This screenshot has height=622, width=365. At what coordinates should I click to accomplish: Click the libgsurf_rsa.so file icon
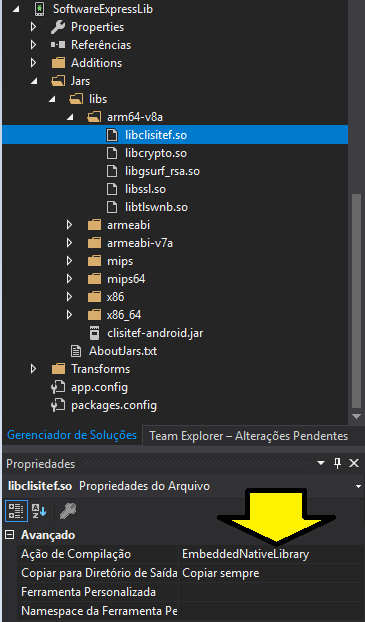click(112, 171)
